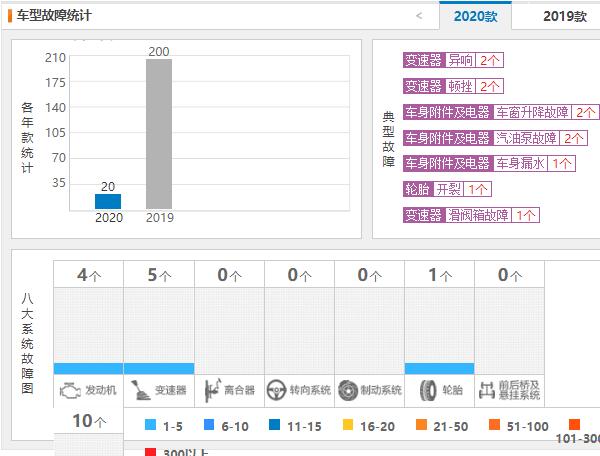The width and height of the screenshot is (600, 456).
Task: Click the 发动机 engine icon
Action: [x=70, y=391]
